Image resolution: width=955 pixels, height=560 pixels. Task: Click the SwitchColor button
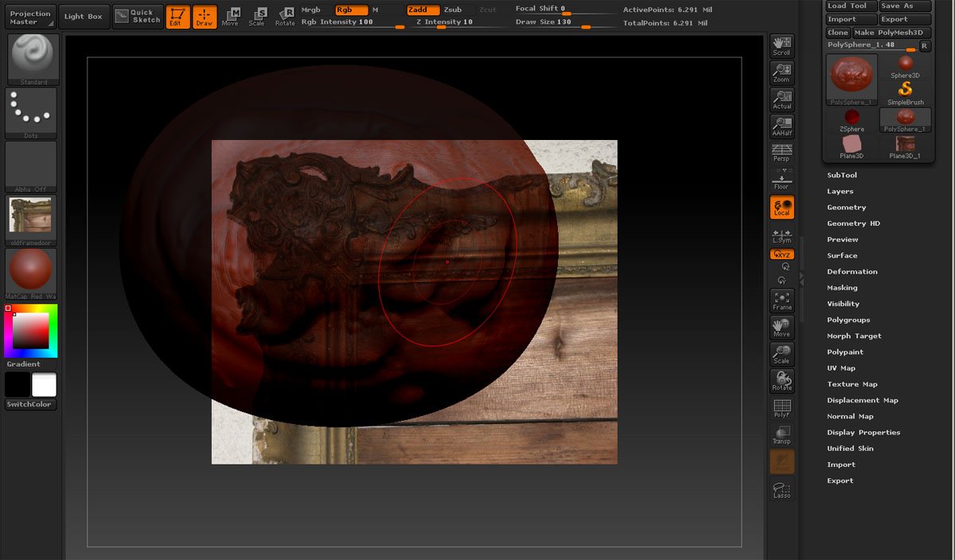click(29, 405)
